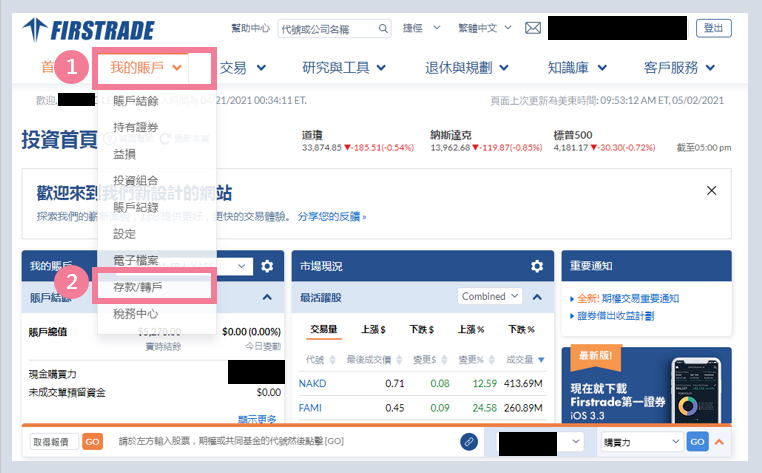Select 持有證券 from the dropdown menu
762x473 pixels.
[136, 127]
